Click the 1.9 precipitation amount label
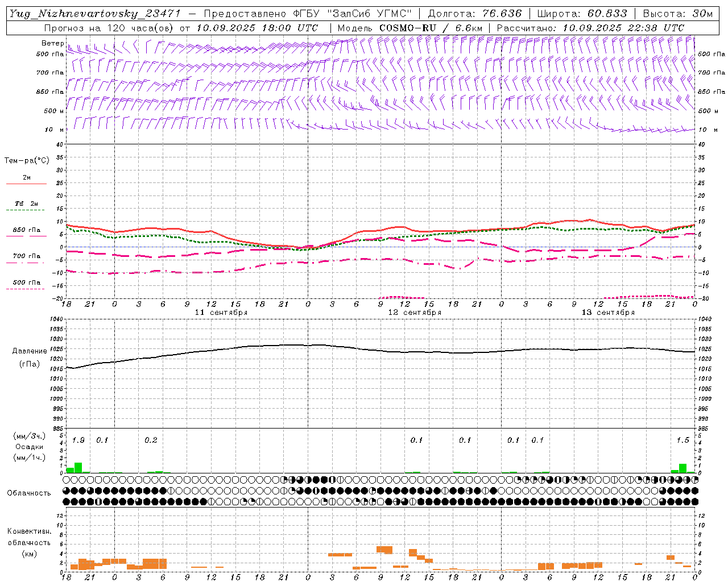This screenshot has width=728, height=582. click(x=78, y=440)
